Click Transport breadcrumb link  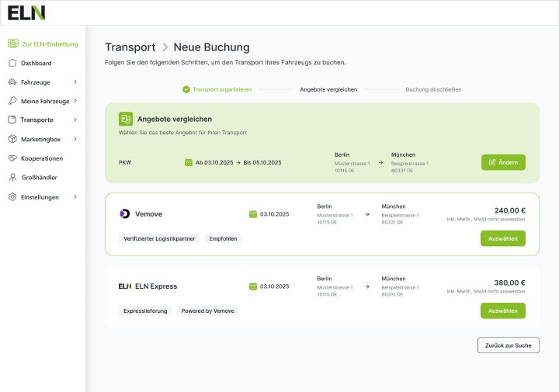[x=130, y=47]
